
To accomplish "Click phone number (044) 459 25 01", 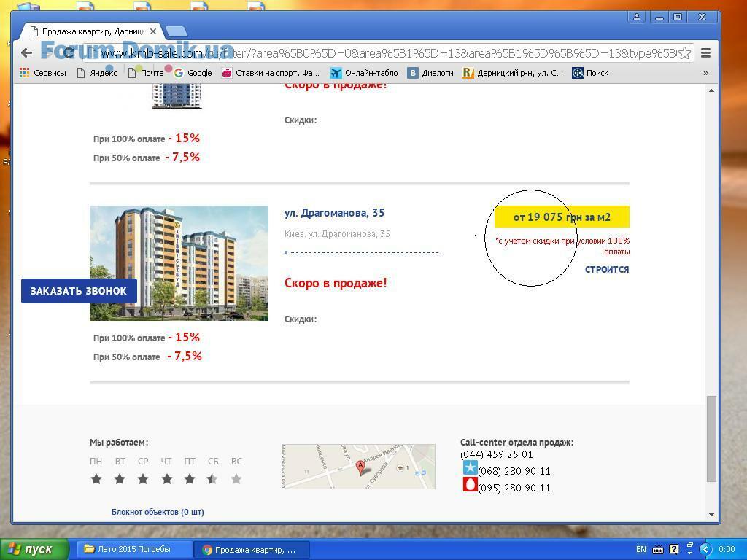I will pos(496,454).
